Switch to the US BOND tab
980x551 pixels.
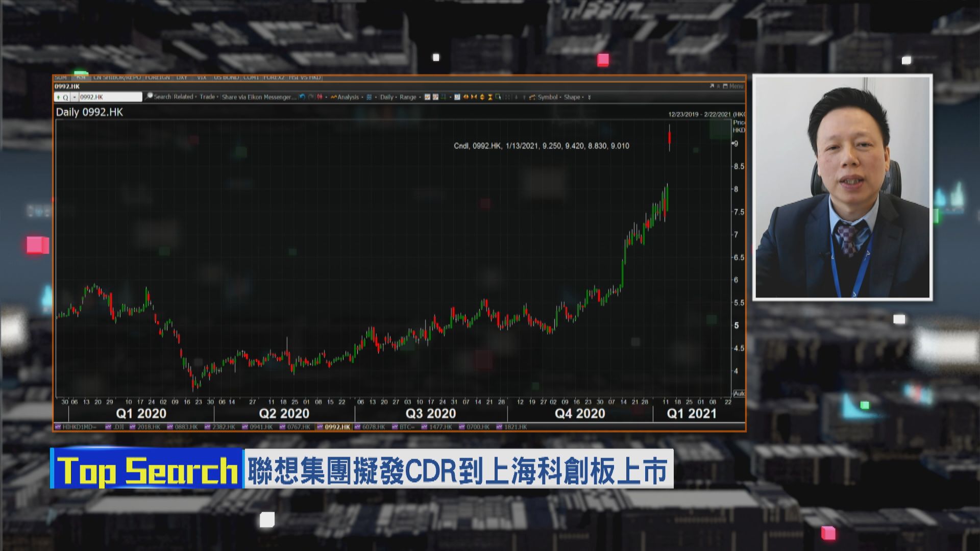pyautogui.click(x=226, y=78)
